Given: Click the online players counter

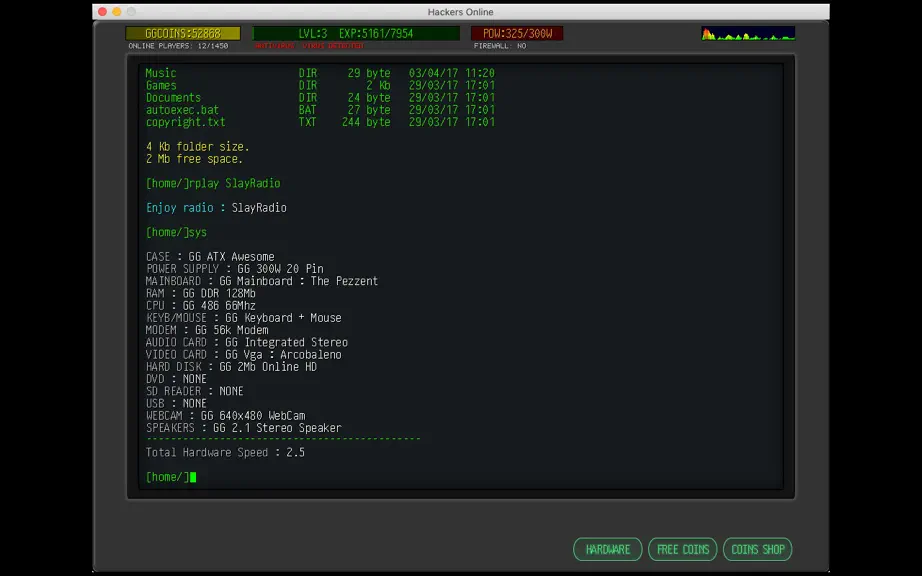Looking at the screenshot, I should point(178,46).
